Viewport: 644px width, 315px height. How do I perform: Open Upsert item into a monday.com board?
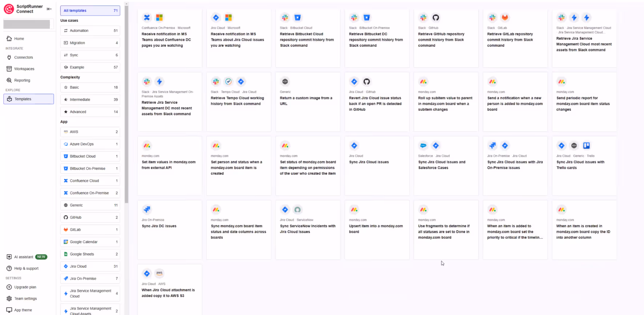pyautogui.click(x=377, y=230)
